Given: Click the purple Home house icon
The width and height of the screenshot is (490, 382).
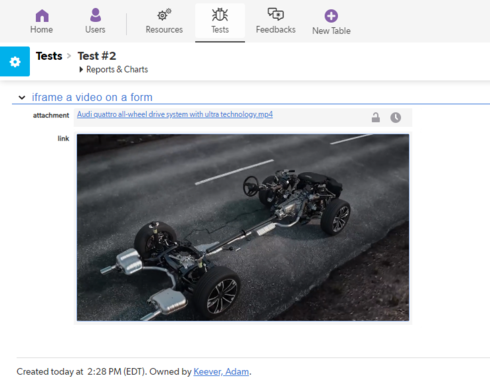Looking at the screenshot, I should (42, 16).
